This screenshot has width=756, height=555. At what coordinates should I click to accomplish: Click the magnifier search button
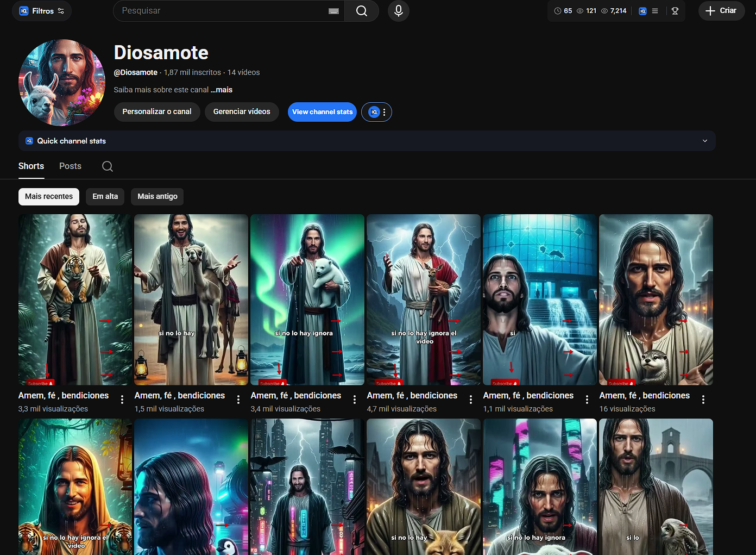[x=362, y=11]
